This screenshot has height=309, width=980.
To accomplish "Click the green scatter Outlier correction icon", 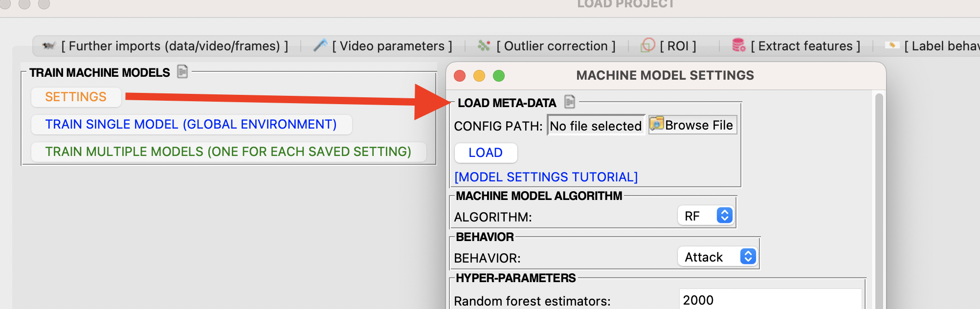I will click(x=483, y=45).
